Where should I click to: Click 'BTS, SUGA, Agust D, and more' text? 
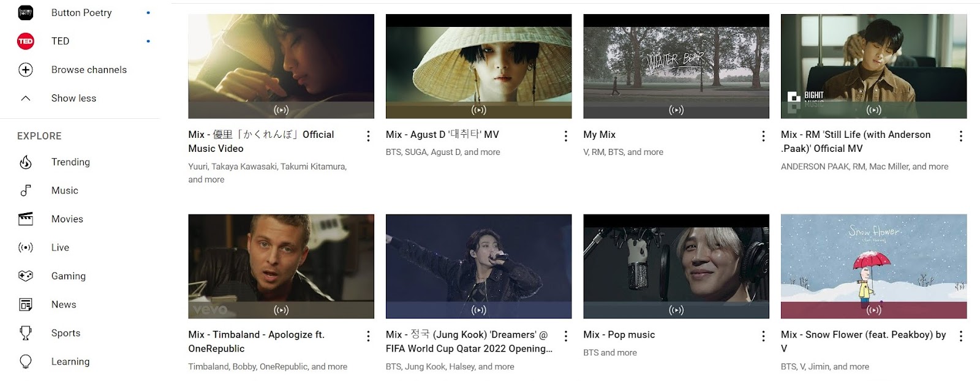click(443, 152)
